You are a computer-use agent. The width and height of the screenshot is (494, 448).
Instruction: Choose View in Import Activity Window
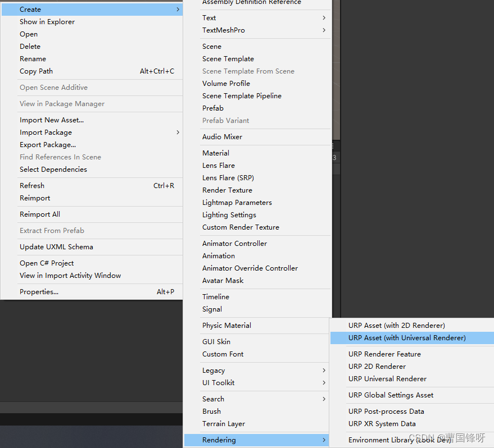click(92, 276)
